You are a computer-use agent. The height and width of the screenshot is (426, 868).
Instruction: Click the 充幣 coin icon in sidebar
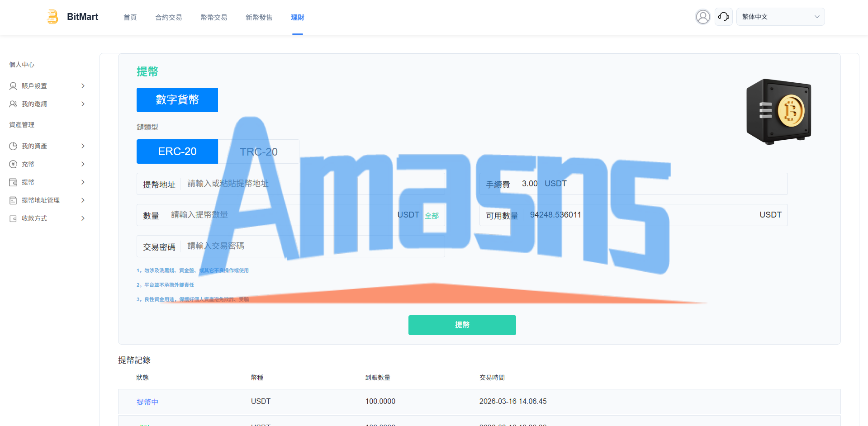[13, 164]
